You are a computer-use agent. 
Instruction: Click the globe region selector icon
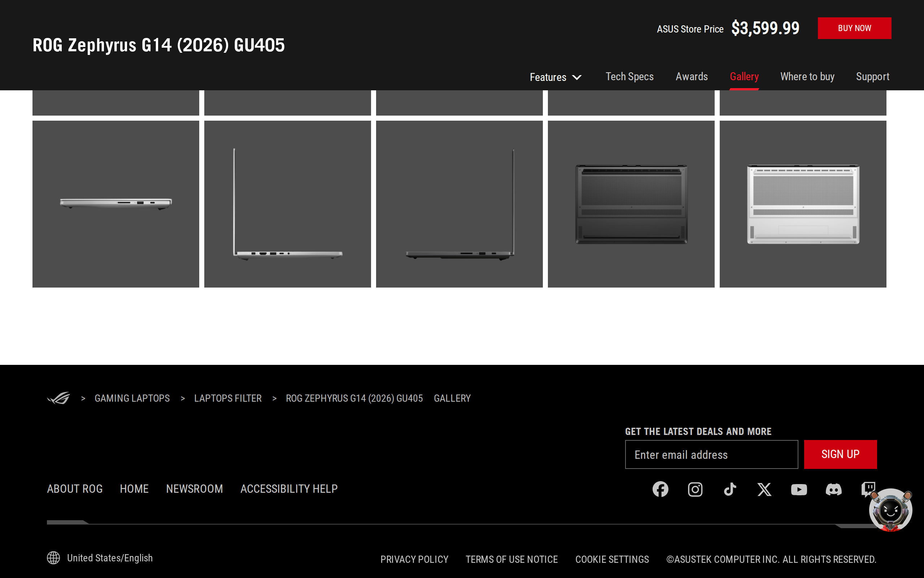pyautogui.click(x=53, y=558)
